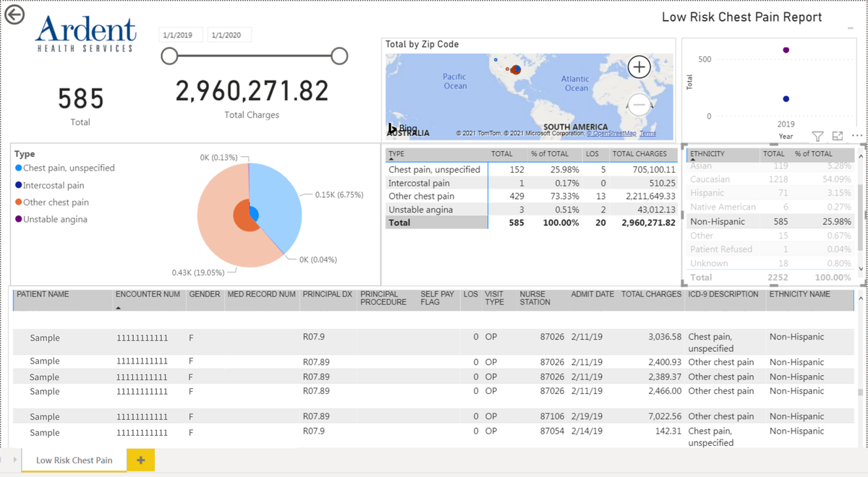The width and height of the screenshot is (868, 477).
Task: Select Intercostal pain table row
Action: pos(532,184)
